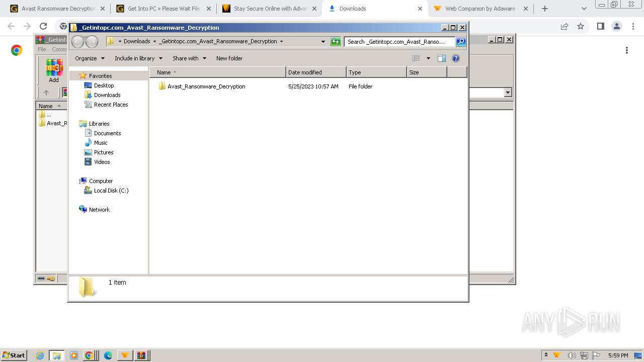Open the Documents library
The height and width of the screenshot is (362, 644).
pyautogui.click(x=107, y=133)
